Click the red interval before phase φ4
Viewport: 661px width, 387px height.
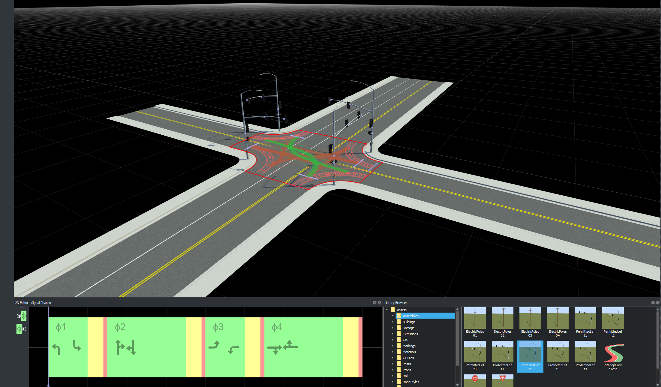(262, 347)
